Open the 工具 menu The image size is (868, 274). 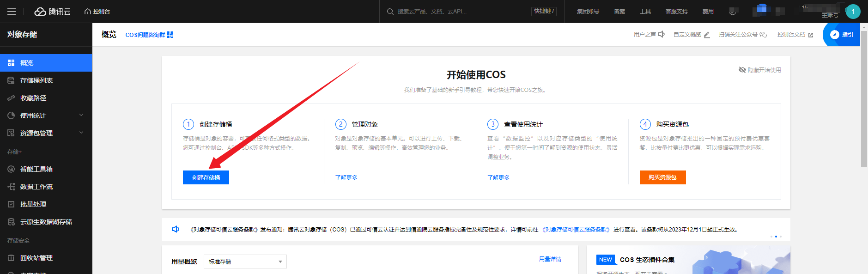pyautogui.click(x=645, y=12)
